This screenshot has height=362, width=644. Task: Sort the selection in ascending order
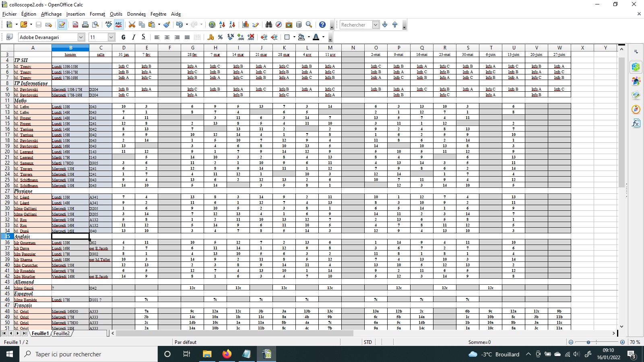point(222,25)
